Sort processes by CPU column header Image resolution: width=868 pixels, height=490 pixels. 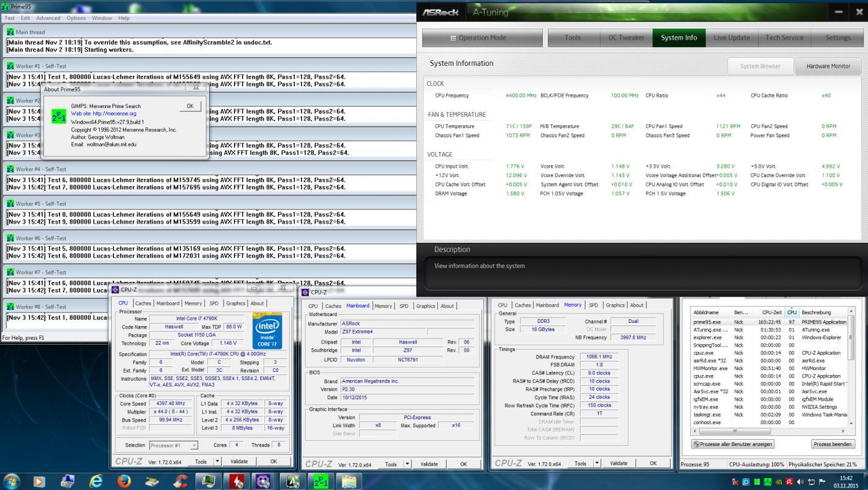(792, 312)
